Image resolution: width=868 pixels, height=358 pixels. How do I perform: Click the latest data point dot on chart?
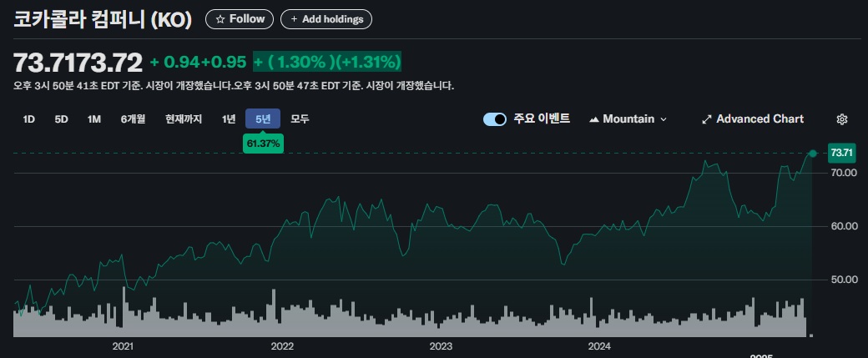point(813,154)
